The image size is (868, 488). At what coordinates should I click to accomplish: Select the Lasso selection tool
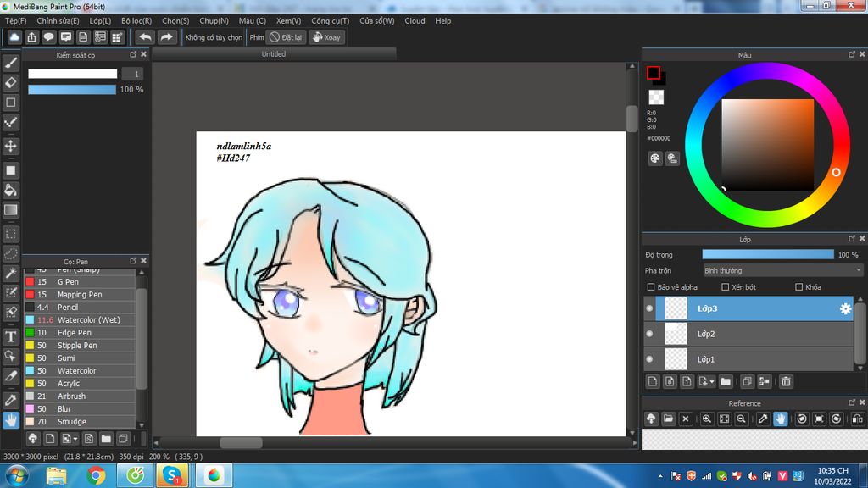[10, 254]
